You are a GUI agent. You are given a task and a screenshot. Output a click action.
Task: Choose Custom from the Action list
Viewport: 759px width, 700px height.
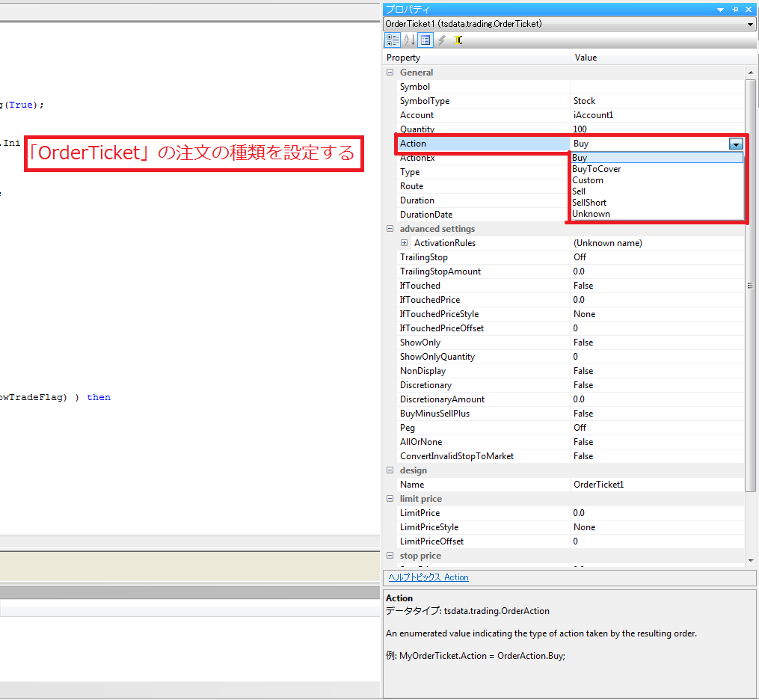(x=657, y=180)
